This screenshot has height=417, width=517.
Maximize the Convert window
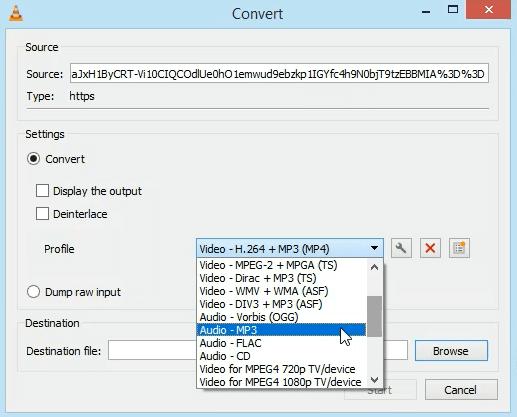[x=453, y=9]
